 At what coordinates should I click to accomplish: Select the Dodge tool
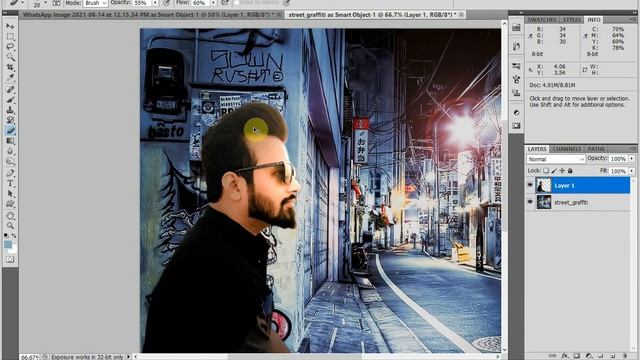pos(10,161)
